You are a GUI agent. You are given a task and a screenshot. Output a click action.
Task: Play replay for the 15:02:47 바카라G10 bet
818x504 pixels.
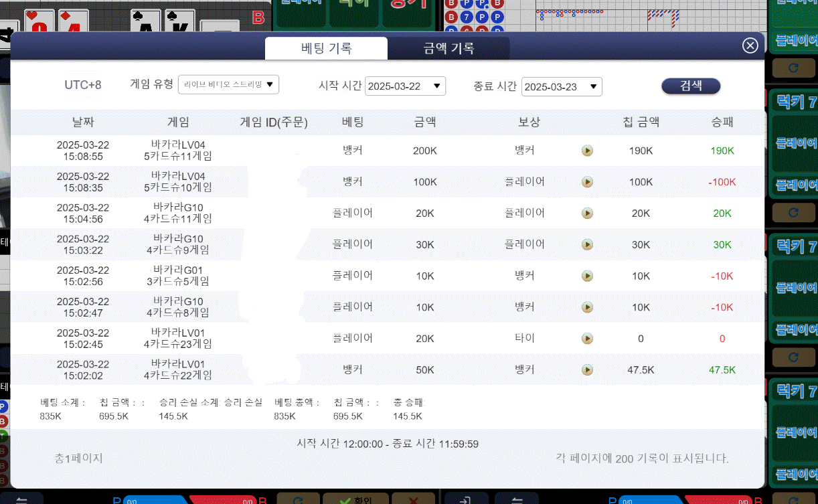(x=587, y=307)
